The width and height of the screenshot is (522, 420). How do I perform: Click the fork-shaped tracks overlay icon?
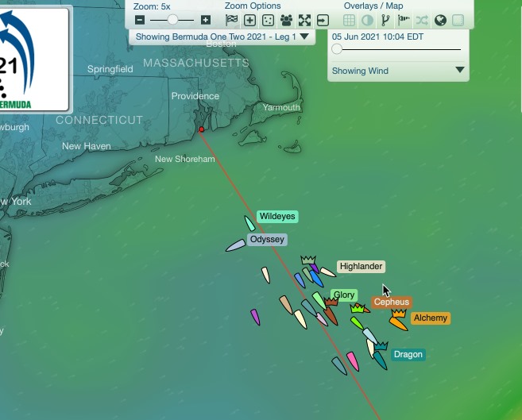pyautogui.click(x=385, y=20)
